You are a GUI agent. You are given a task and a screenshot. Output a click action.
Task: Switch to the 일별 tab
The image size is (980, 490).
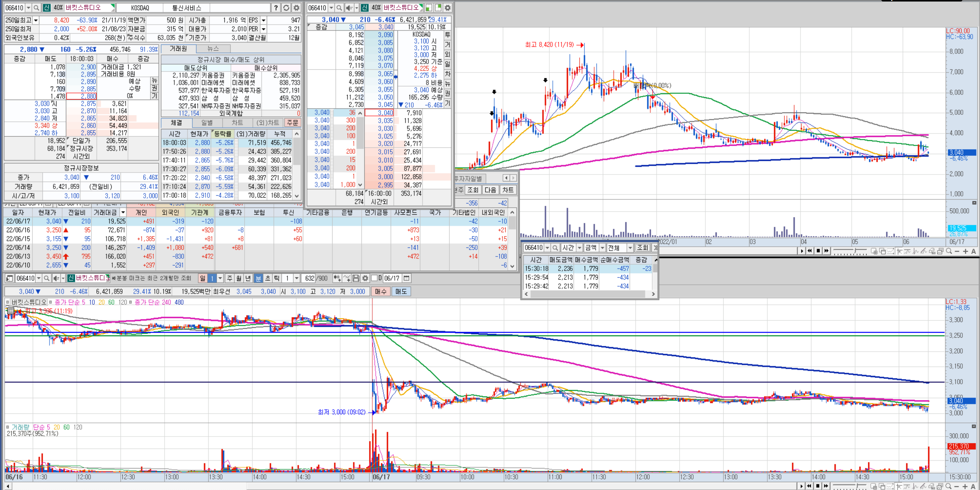[207, 123]
